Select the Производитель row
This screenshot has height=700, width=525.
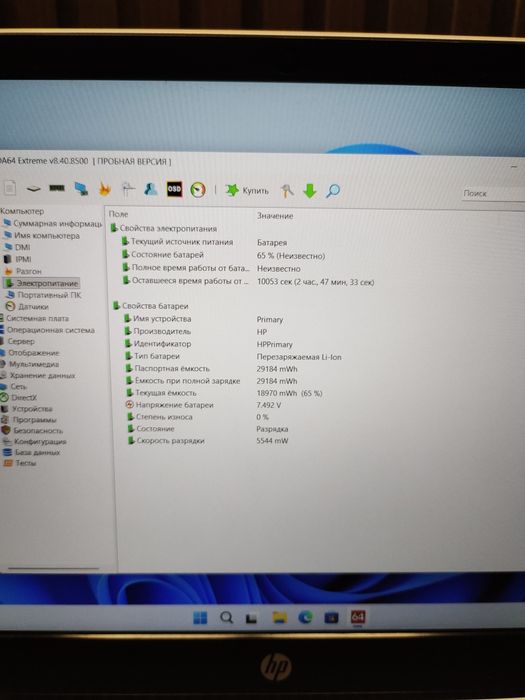(x=158, y=331)
